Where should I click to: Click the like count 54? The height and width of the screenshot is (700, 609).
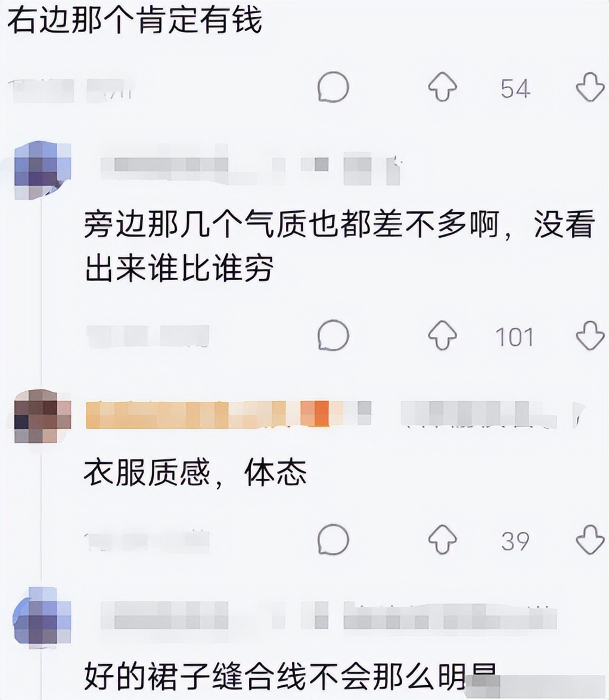point(515,88)
